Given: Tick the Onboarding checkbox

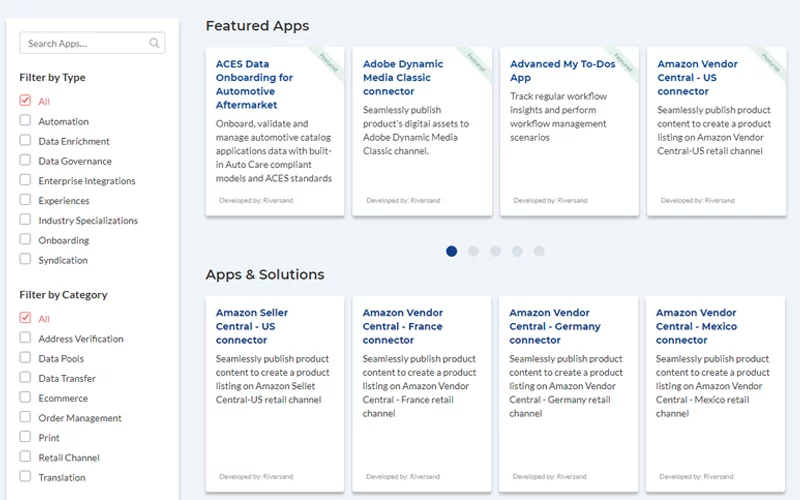Looking at the screenshot, I should [x=25, y=239].
